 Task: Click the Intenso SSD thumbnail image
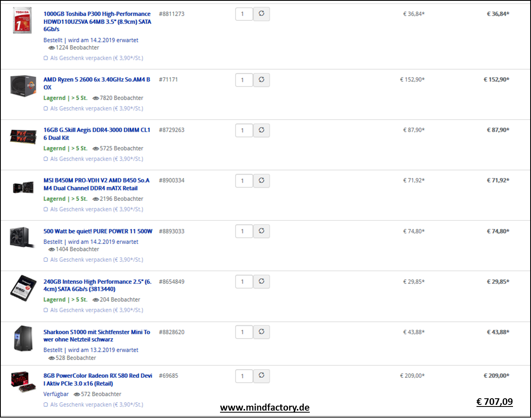click(x=23, y=288)
